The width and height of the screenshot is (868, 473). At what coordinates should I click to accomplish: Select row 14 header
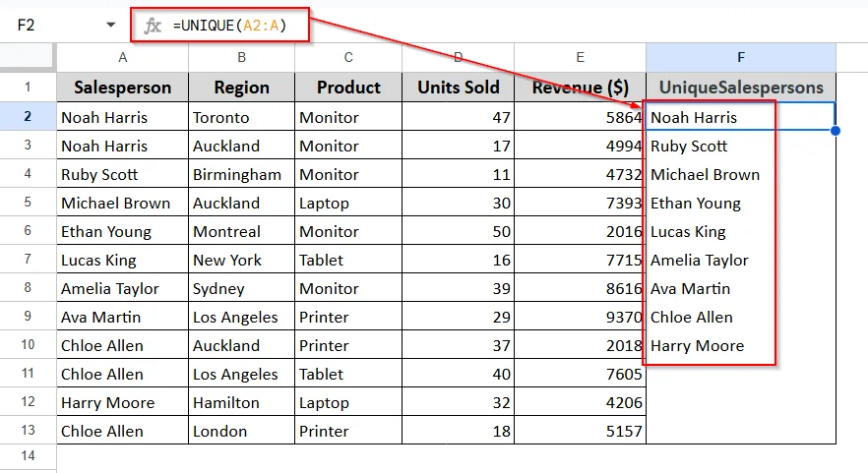click(x=28, y=456)
